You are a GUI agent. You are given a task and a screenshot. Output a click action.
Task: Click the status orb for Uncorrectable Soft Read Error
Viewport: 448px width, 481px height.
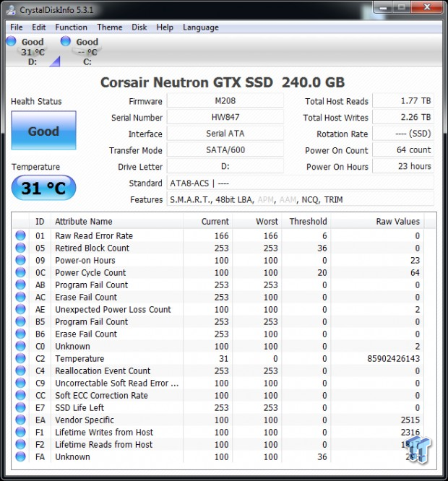20,383
